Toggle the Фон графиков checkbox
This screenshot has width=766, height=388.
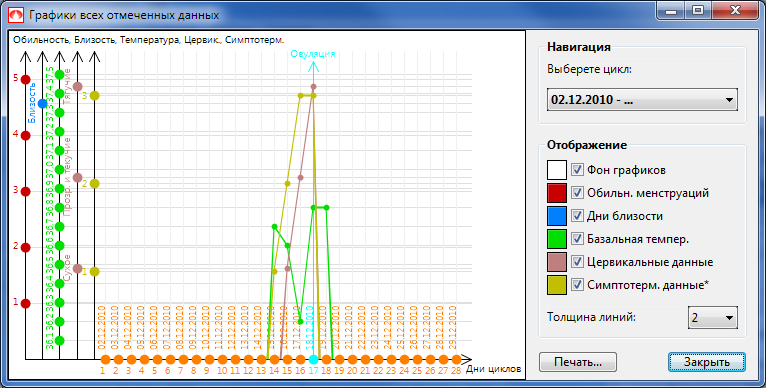pos(578,170)
